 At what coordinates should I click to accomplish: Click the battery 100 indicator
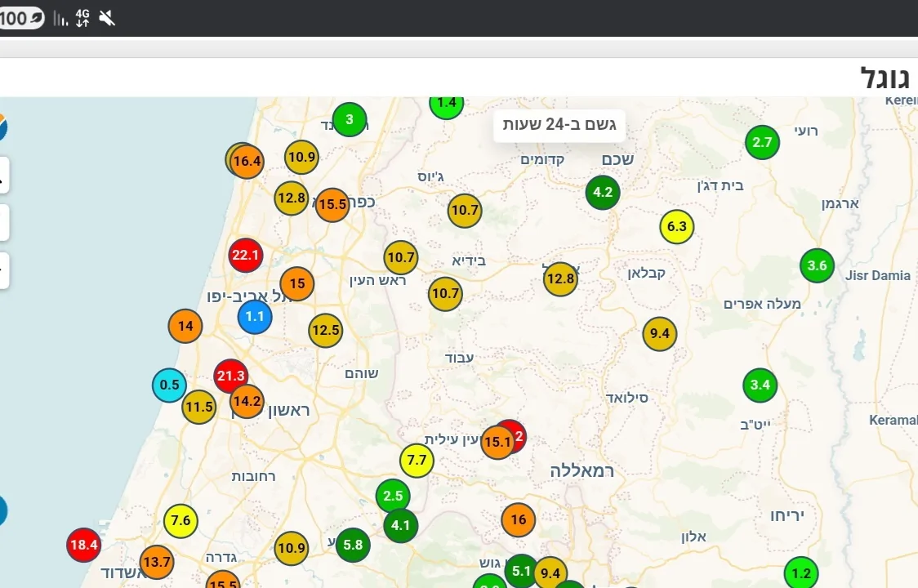point(21,18)
